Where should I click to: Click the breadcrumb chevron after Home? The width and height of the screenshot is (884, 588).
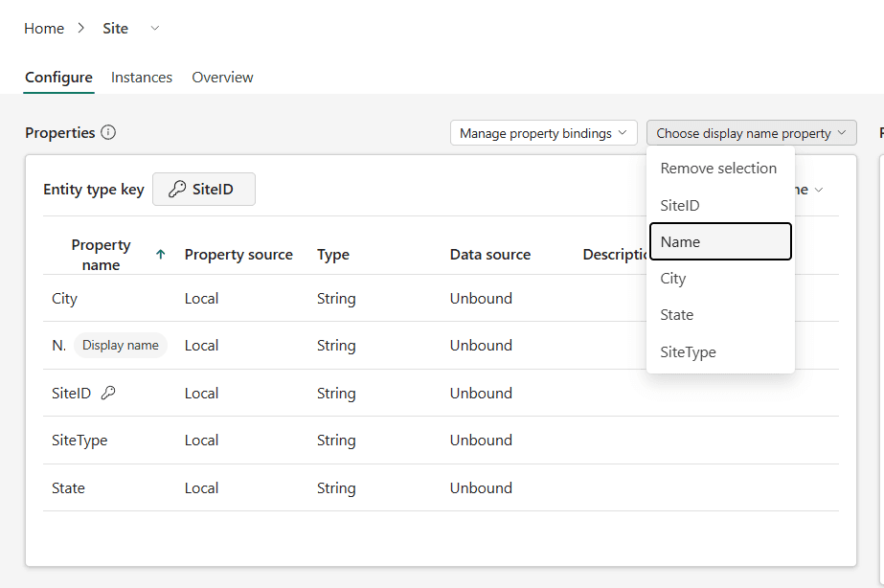[81, 28]
